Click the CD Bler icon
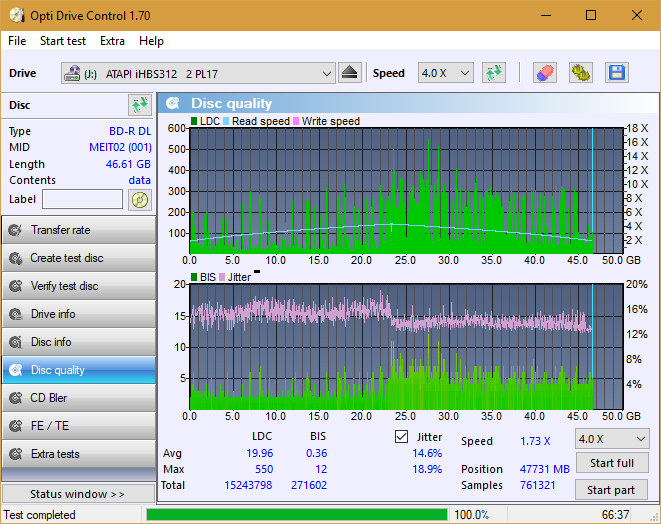661x524 pixels. (16, 398)
